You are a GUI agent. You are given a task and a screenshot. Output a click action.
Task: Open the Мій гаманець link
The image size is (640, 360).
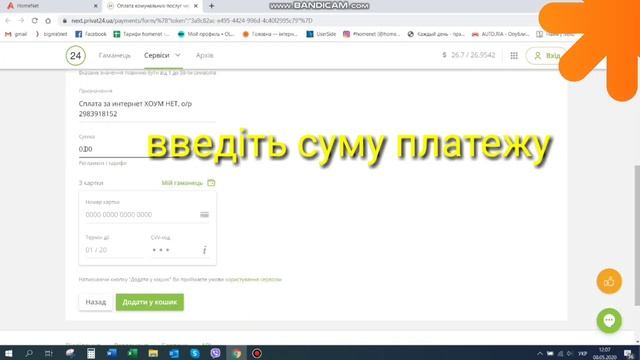point(182,183)
